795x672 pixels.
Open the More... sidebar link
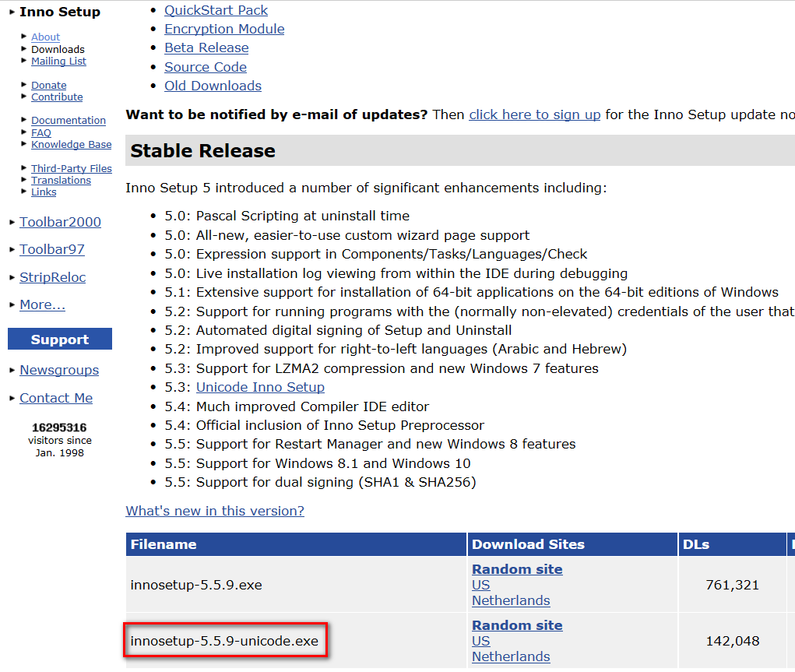click(x=43, y=304)
